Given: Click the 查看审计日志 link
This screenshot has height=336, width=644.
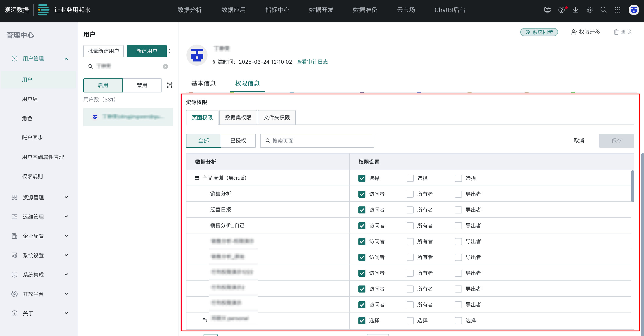Looking at the screenshot, I should tap(312, 62).
